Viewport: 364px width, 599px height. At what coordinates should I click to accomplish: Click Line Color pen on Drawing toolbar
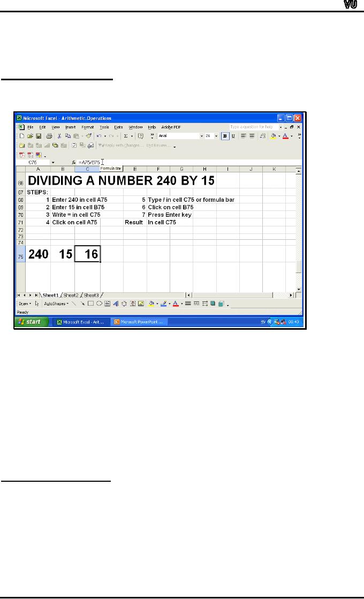[163, 304]
